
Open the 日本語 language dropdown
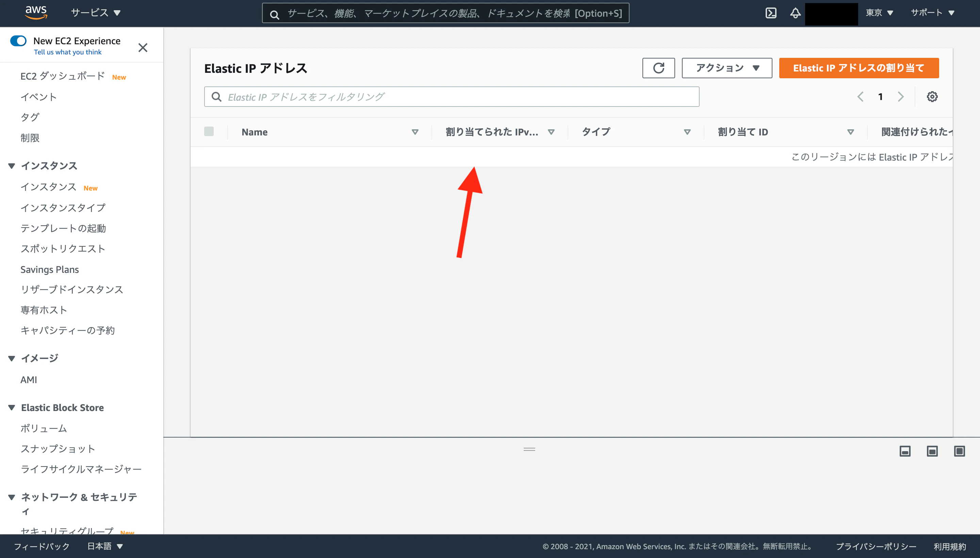pyautogui.click(x=105, y=546)
